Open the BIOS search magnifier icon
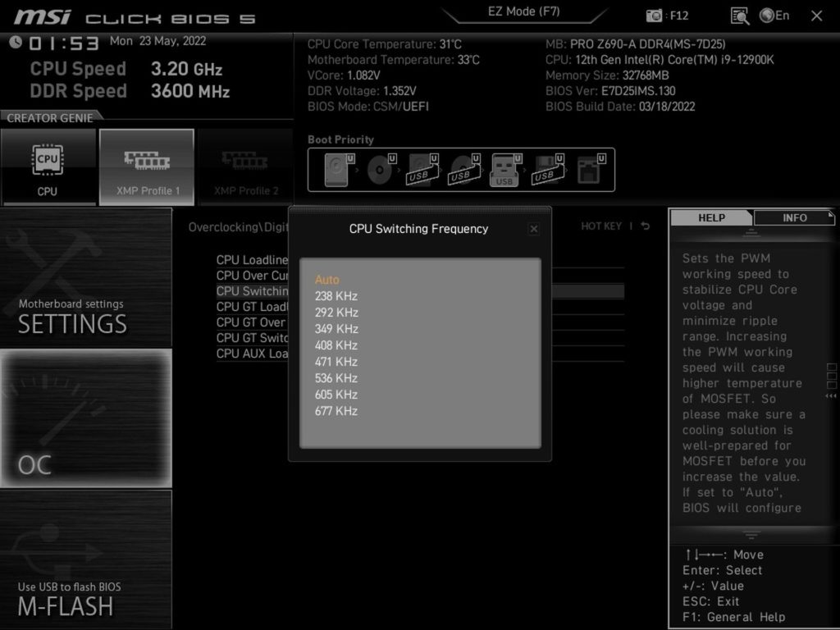 (x=740, y=16)
